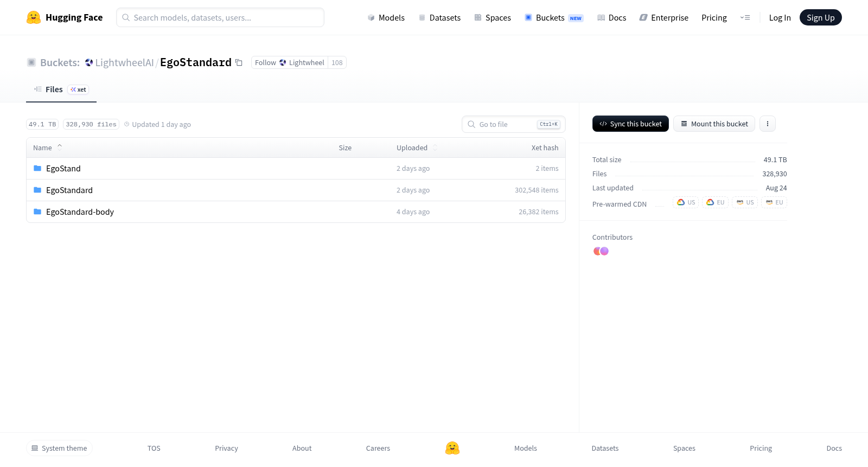868x467 pixels.
Task: Click the Updated 1 day ago text
Action: (157, 124)
